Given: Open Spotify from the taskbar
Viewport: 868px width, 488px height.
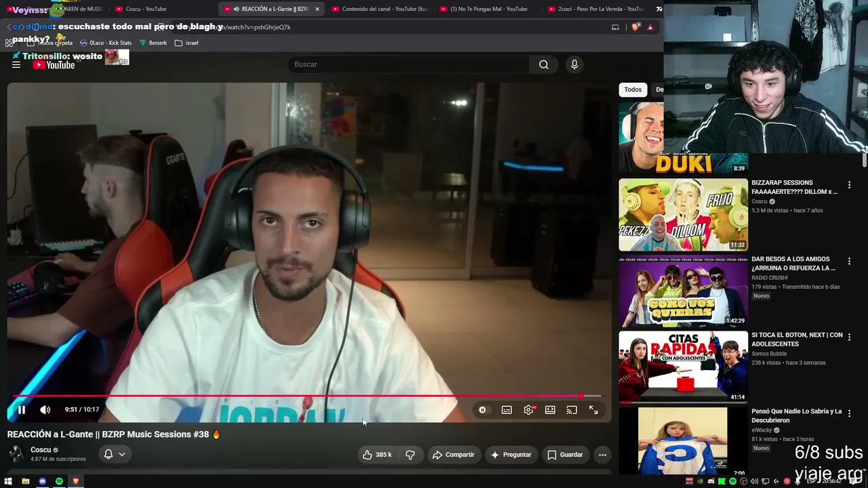Looking at the screenshot, I should coord(59,481).
